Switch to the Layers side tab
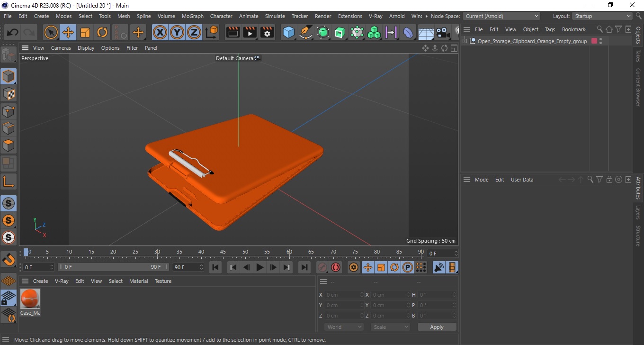 pos(638,212)
